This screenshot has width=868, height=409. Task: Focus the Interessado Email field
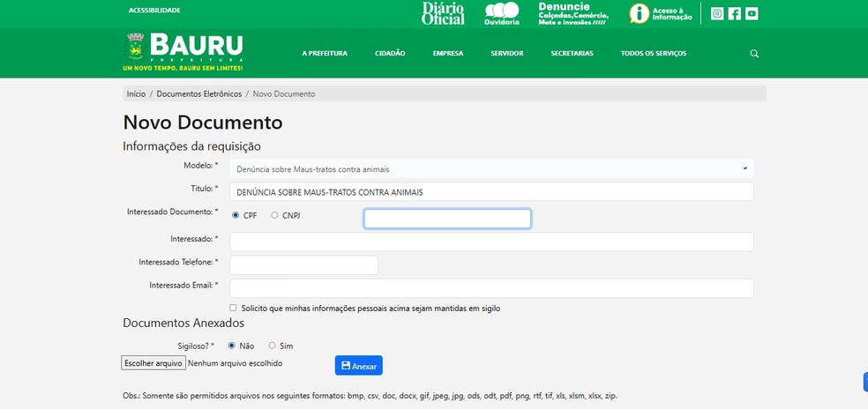coord(491,288)
